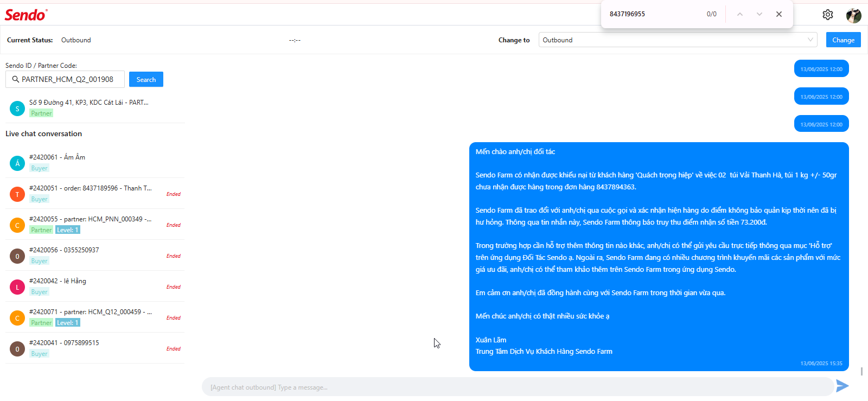Close the find bar
The image size is (868, 401).
[x=778, y=14]
